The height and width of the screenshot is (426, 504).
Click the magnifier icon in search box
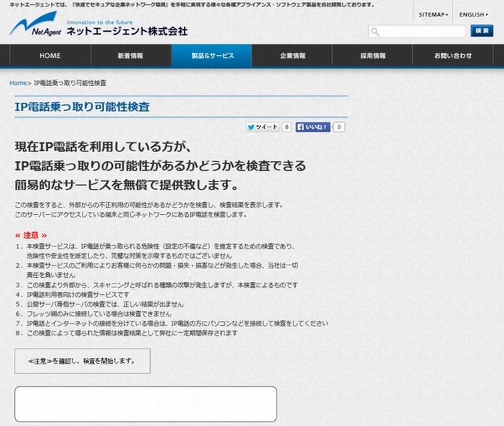coord(375,32)
